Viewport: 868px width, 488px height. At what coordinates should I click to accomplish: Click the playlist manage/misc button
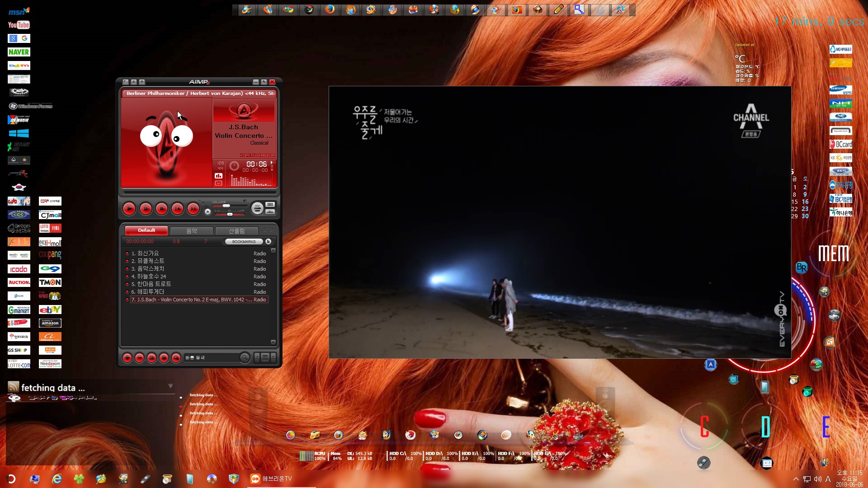[x=152, y=358]
